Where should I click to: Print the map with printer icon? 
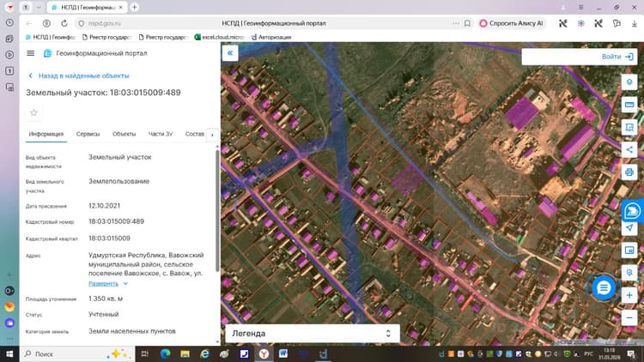point(629,172)
